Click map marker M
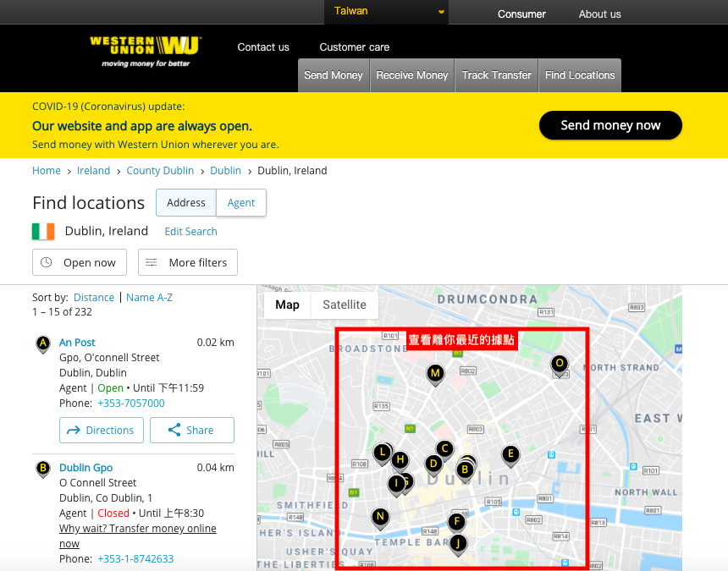728x571 pixels. click(x=435, y=374)
